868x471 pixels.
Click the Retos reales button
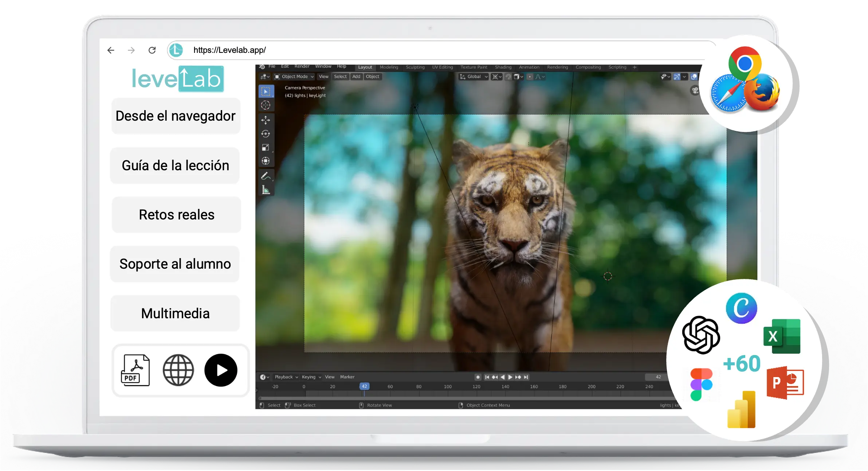pos(176,215)
